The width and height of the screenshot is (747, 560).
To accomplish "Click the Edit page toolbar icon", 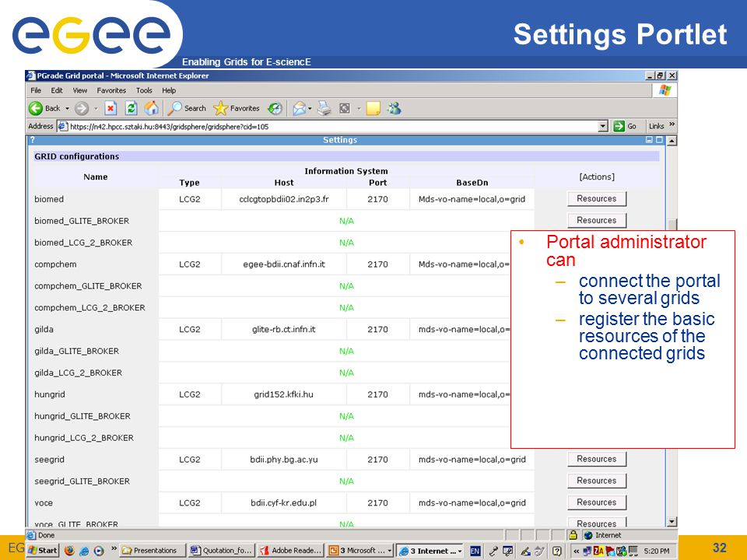I will pyautogui.click(x=345, y=109).
